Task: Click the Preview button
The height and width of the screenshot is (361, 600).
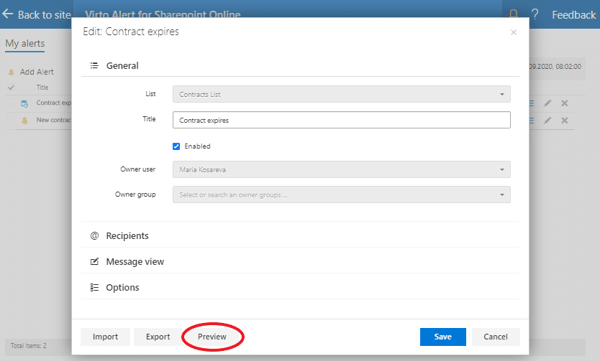Action: click(x=212, y=337)
